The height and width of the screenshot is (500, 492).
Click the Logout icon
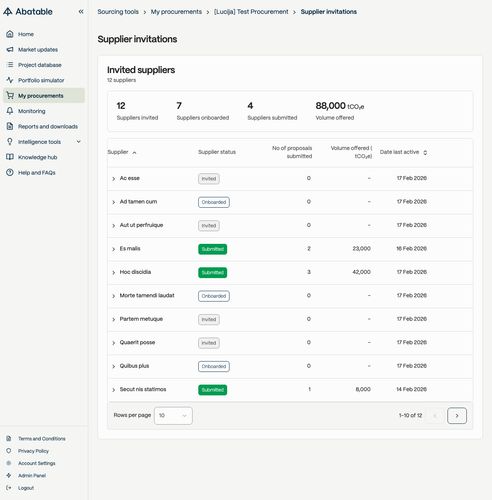[9, 488]
